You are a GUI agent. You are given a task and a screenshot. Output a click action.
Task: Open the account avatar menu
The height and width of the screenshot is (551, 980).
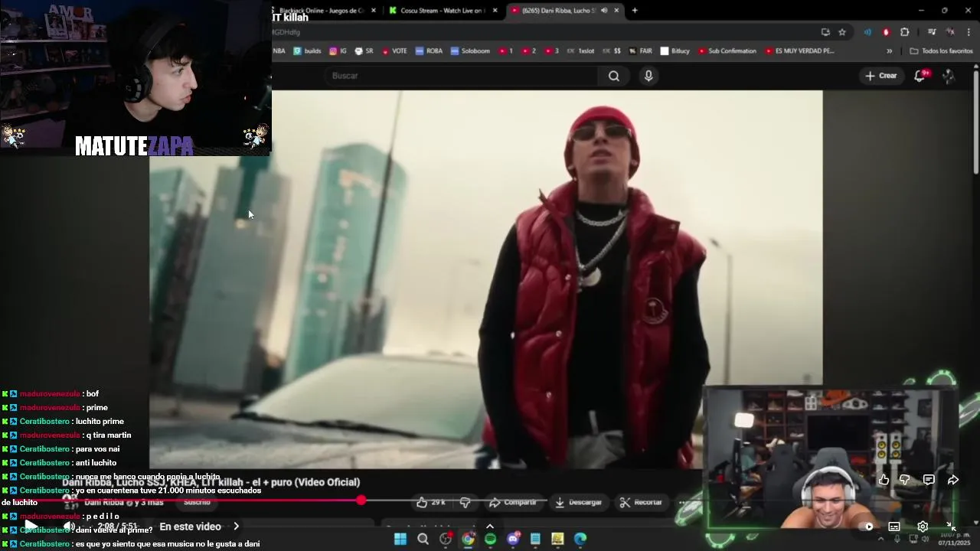pyautogui.click(x=949, y=76)
